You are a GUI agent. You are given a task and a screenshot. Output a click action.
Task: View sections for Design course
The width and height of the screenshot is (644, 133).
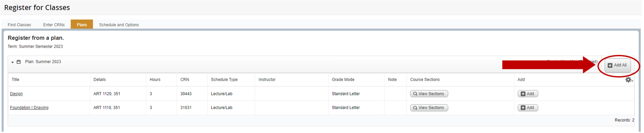click(429, 94)
